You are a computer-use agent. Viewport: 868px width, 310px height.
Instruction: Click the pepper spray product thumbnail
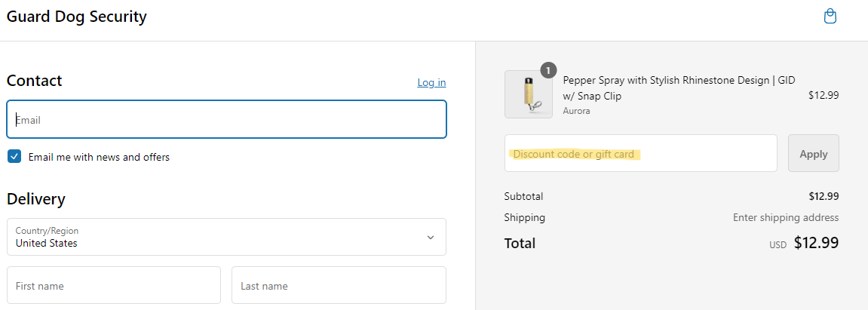coord(528,94)
